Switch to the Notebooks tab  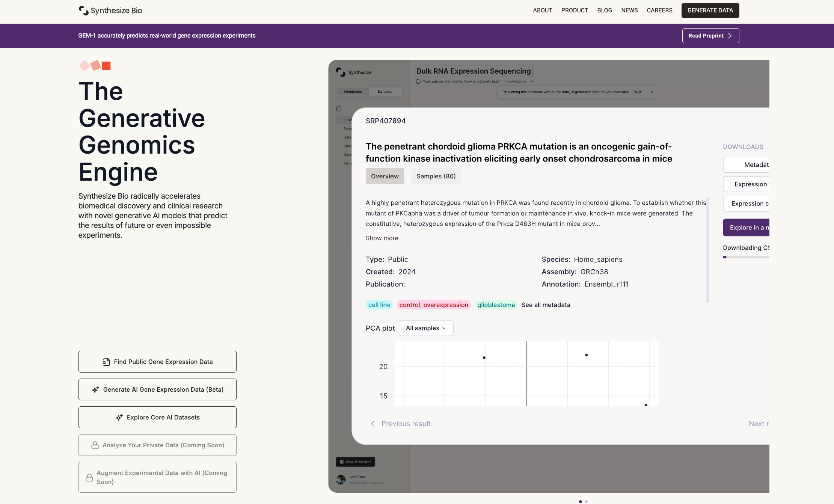pos(353,92)
